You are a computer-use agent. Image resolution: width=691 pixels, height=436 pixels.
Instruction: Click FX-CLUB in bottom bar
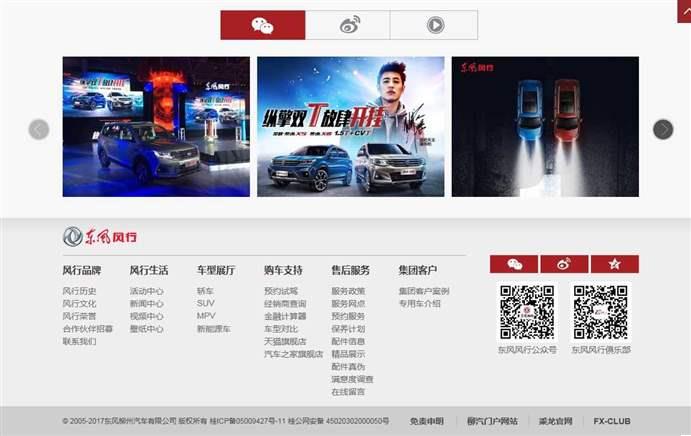[x=612, y=421]
